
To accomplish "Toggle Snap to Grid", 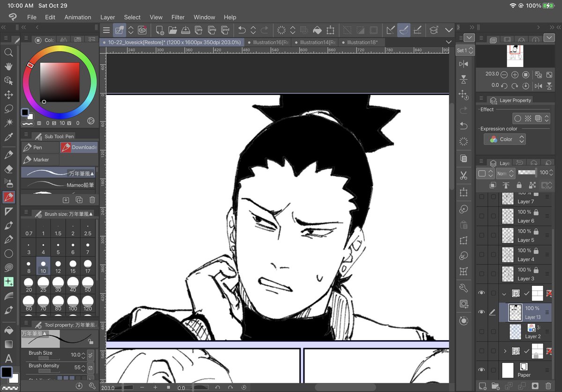I will pos(418,30).
